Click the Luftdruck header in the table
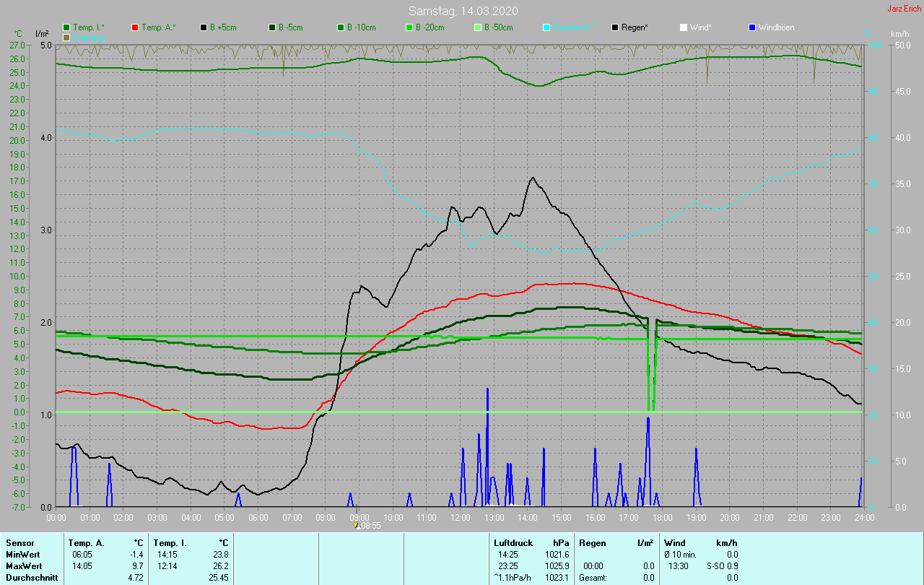 (x=512, y=543)
